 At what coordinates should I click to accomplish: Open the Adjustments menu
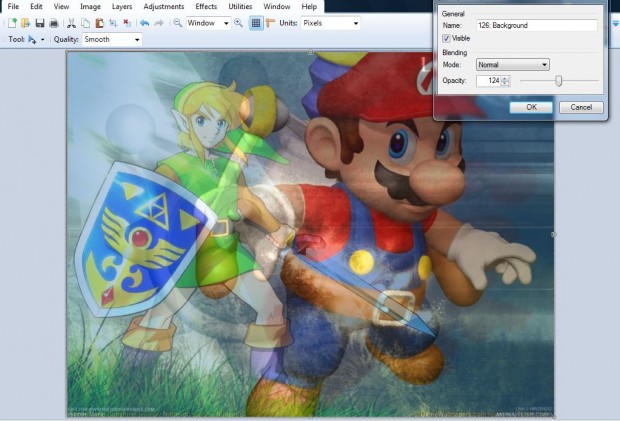pos(164,7)
